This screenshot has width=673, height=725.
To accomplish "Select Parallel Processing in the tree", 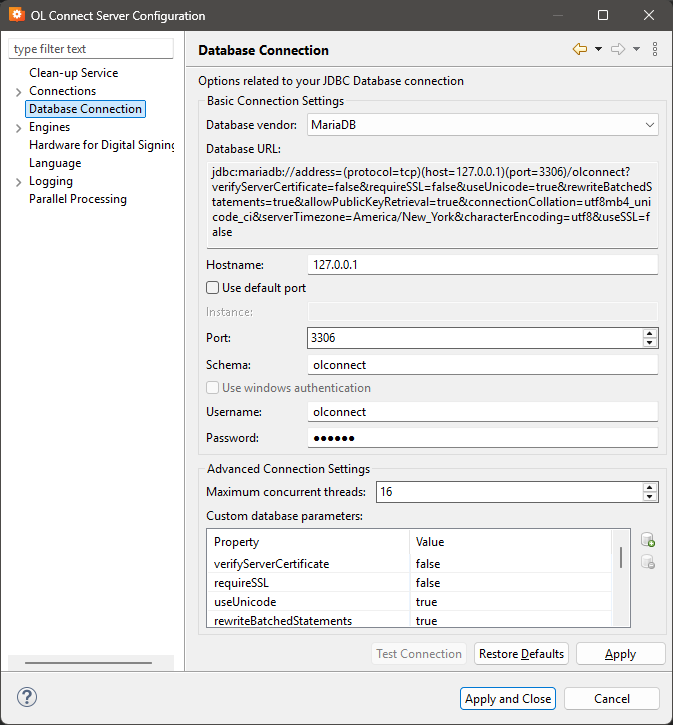I will (x=78, y=199).
